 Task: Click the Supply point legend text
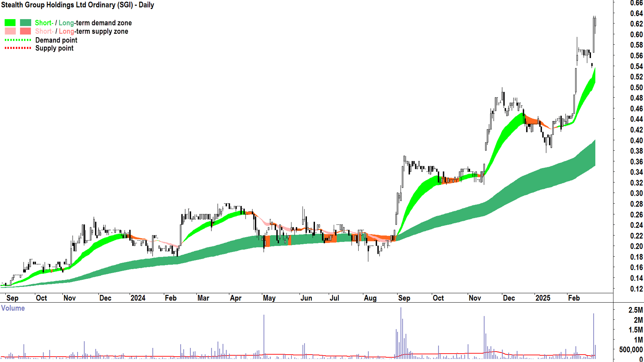coord(54,48)
